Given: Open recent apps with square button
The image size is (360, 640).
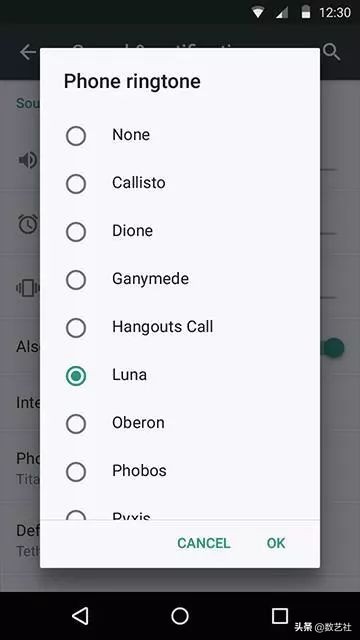Looking at the screenshot, I should (x=280, y=616).
